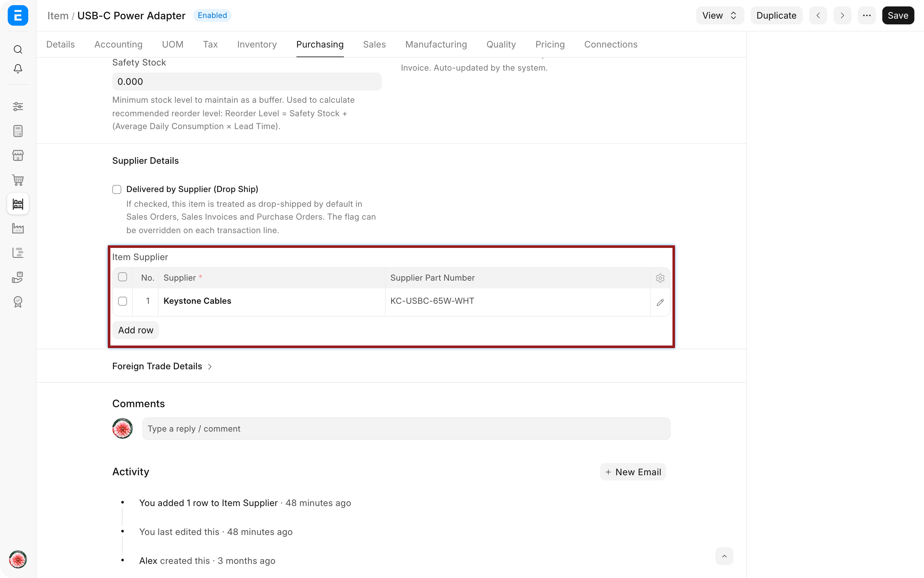Click the Duplicate button
Screen dimensions: 924x578
point(776,15)
